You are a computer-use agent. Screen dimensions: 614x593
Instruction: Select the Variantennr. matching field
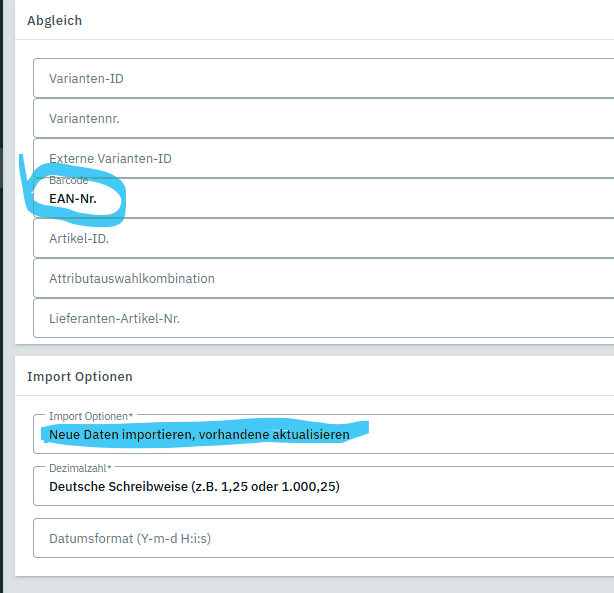[x=320, y=118]
